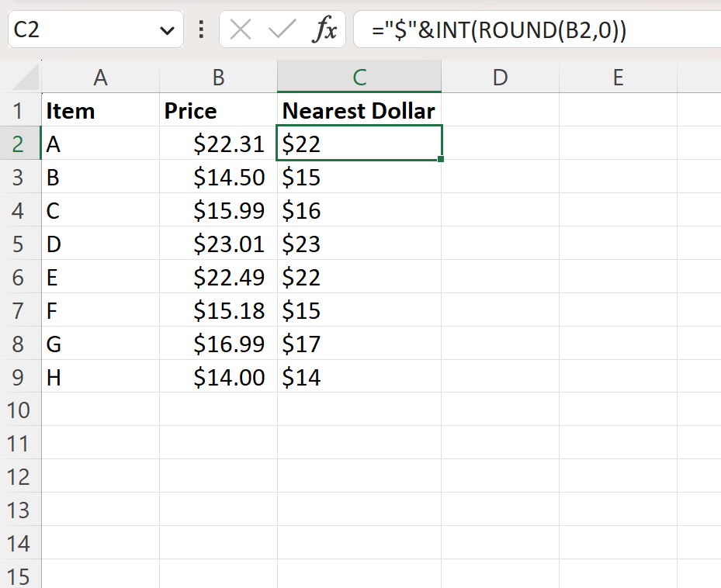Screen dimensions: 721x588
Task: Open the Name Box dropdown arrow
Action: [x=165, y=29]
